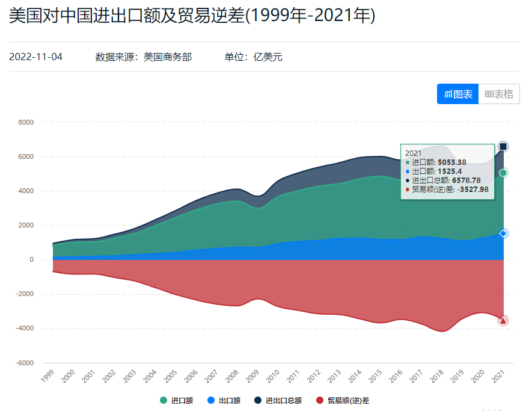The image size is (532, 411).
Task: Click the blue diamond 2021 export marker
Action: tap(503, 233)
